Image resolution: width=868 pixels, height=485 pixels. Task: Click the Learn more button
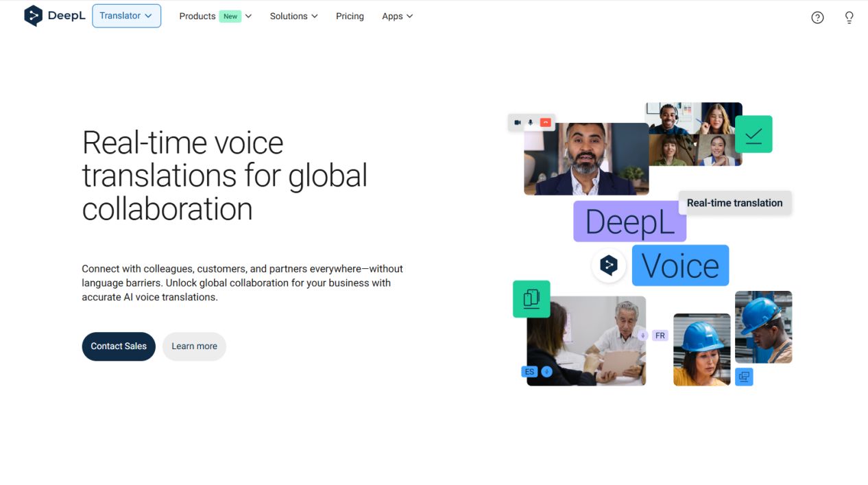click(194, 346)
